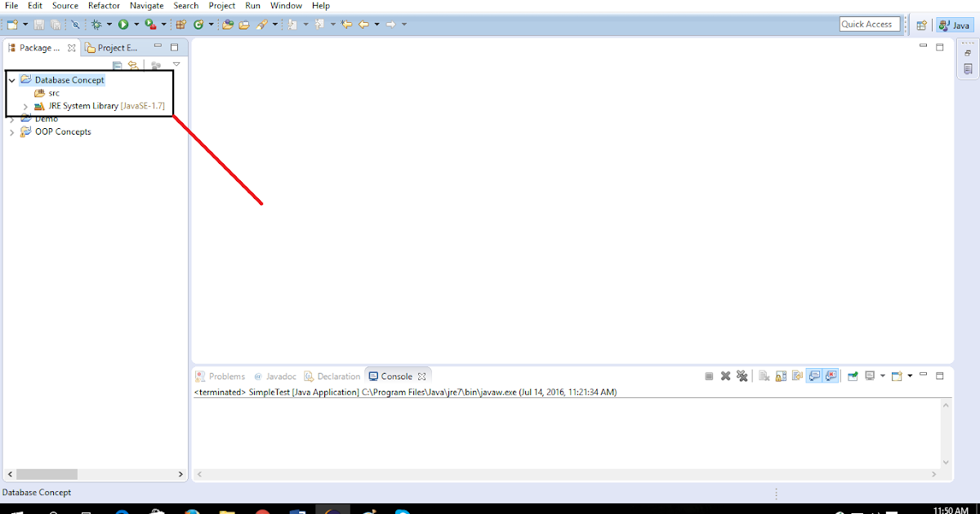
Task: Collapse All in Package Explorer toolbar
Action: [x=118, y=64]
